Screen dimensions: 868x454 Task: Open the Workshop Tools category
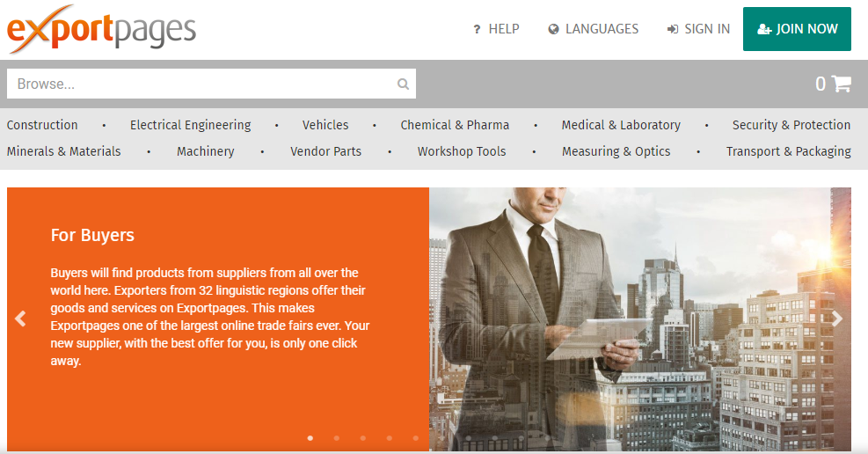click(462, 151)
